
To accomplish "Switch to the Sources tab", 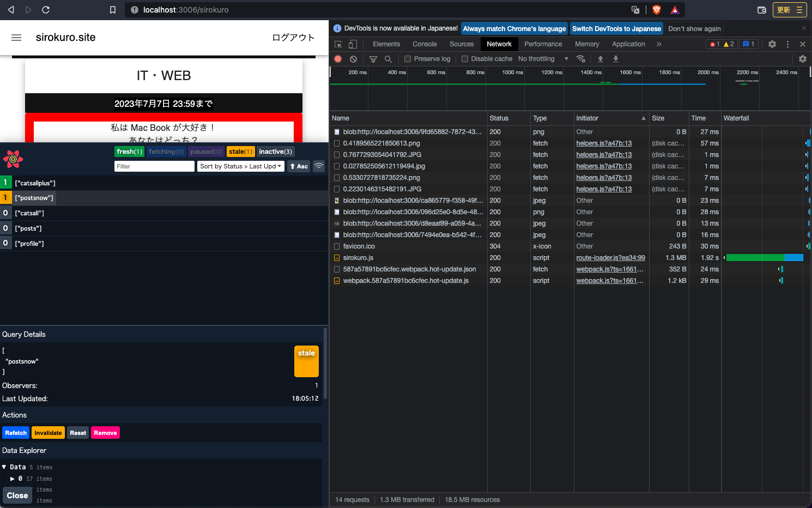I will 462,44.
